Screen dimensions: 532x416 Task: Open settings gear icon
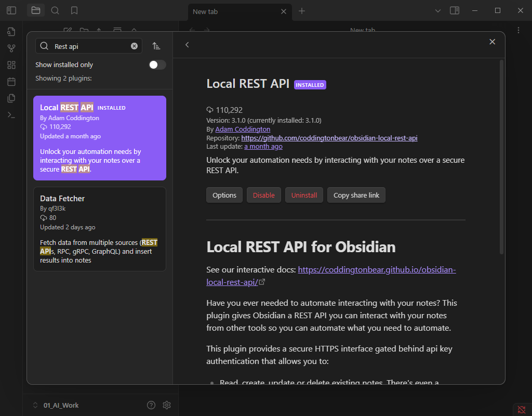click(167, 405)
